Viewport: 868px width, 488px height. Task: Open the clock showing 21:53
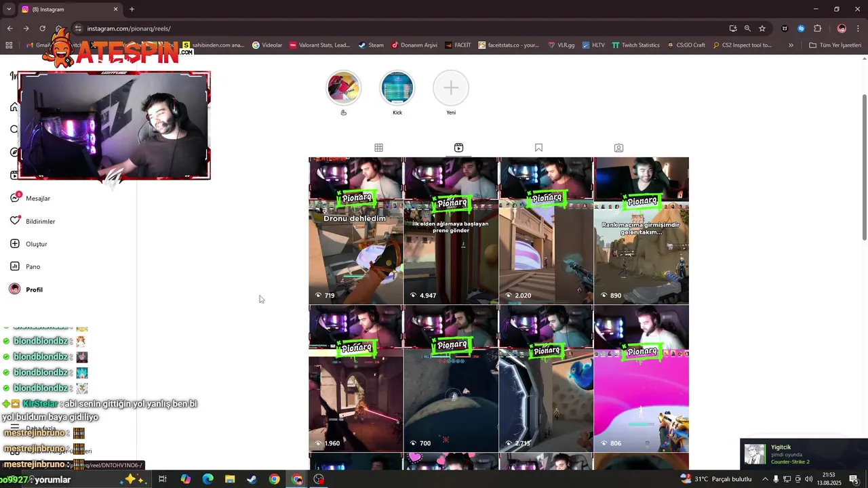click(x=829, y=479)
